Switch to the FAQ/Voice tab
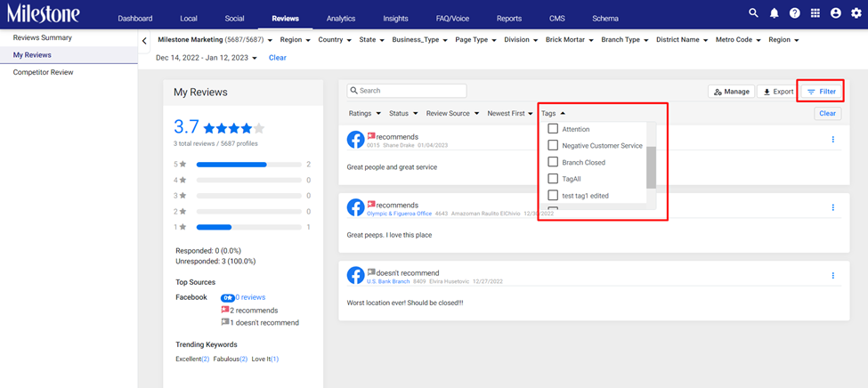The height and width of the screenshot is (388, 868). [452, 19]
